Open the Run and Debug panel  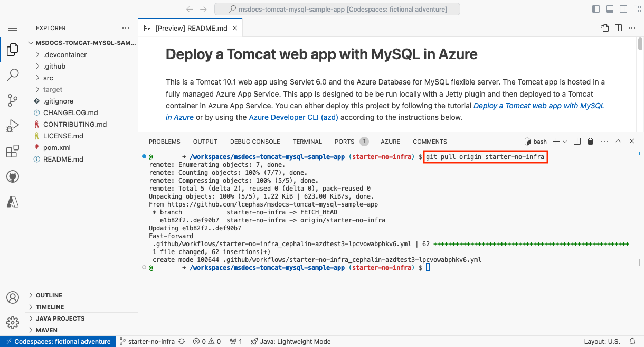13,126
